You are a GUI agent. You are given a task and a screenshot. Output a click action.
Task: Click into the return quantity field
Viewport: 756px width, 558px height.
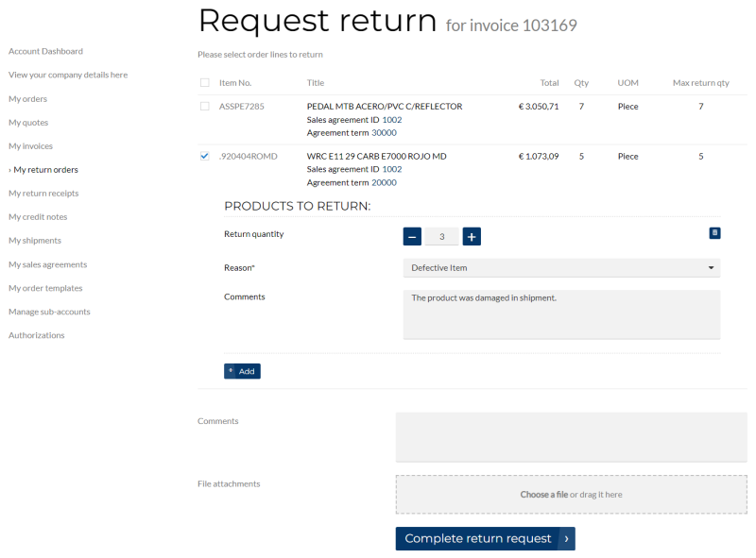[x=441, y=236]
